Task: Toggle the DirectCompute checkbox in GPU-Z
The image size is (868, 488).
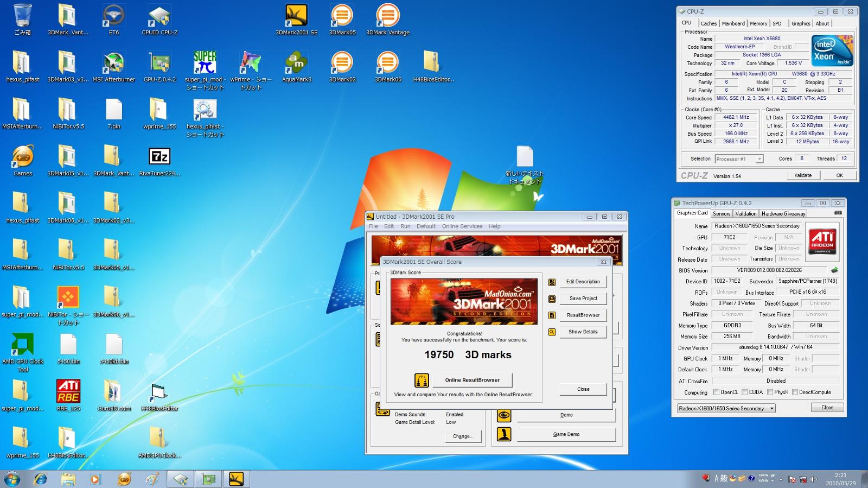Action: point(795,392)
